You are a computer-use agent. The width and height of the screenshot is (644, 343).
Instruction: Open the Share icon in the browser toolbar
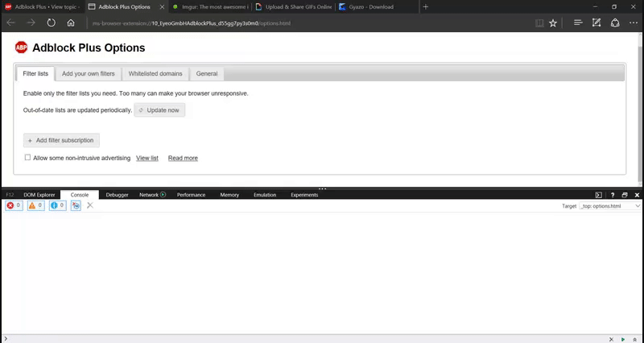615,23
